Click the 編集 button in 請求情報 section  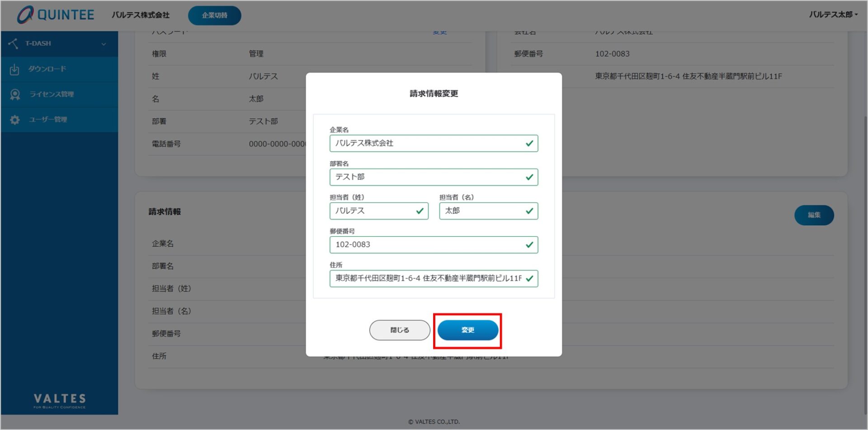click(814, 215)
